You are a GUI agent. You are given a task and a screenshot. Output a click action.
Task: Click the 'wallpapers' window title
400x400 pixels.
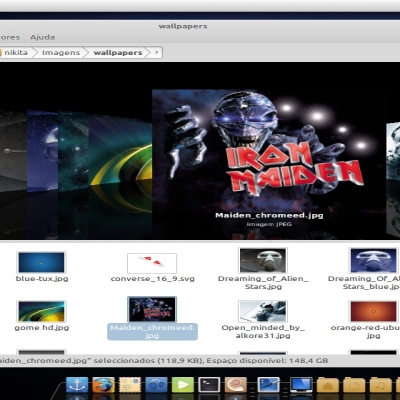pyautogui.click(x=183, y=26)
